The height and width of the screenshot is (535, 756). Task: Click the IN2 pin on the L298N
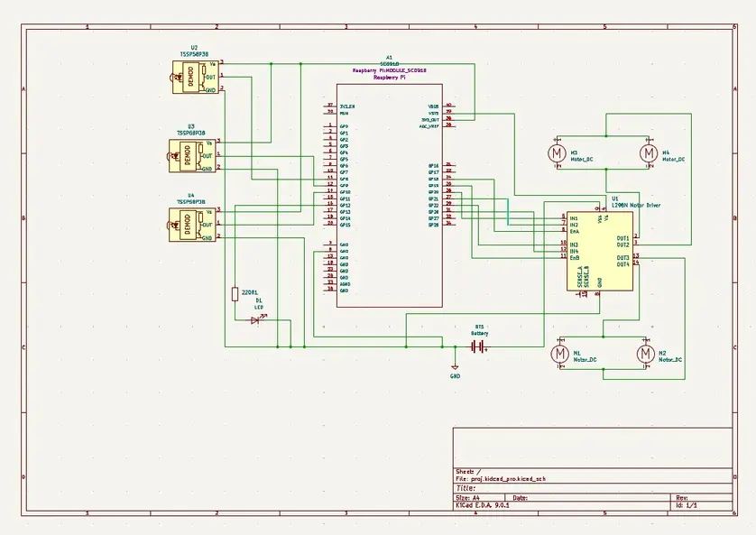click(574, 225)
